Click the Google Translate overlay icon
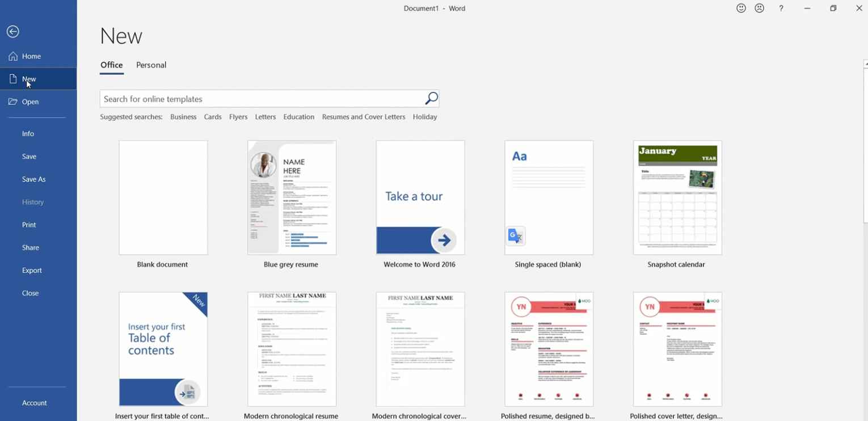 [516, 236]
